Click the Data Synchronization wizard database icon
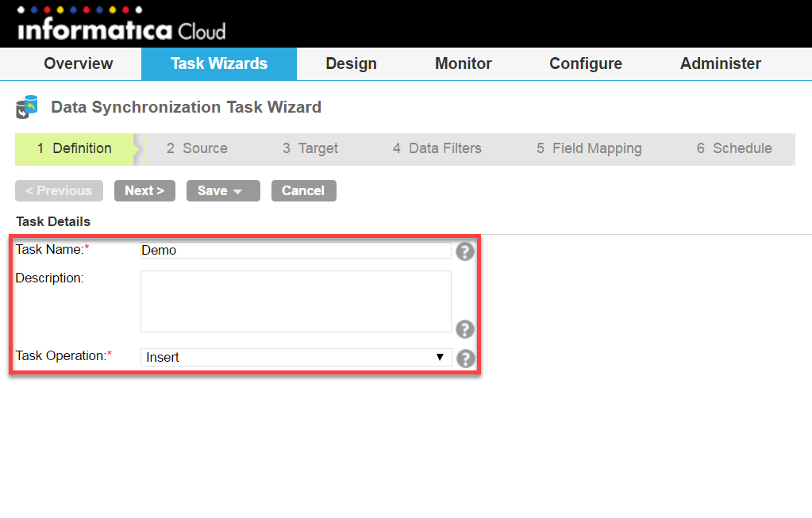812x518 pixels. (x=27, y=106)
